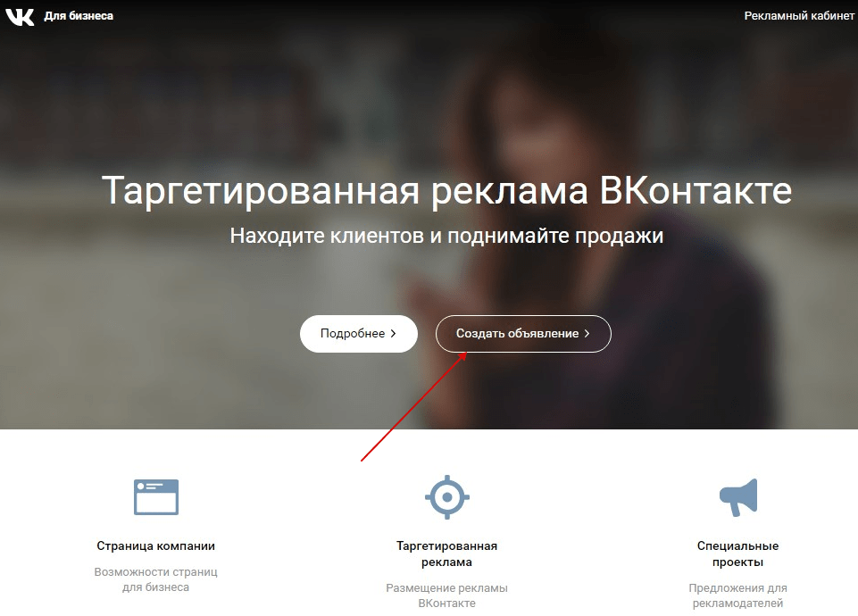This screenshot has width=858, height=616.
Task: Click the targeting crosshair icon
Action: (x=447, y=496)
